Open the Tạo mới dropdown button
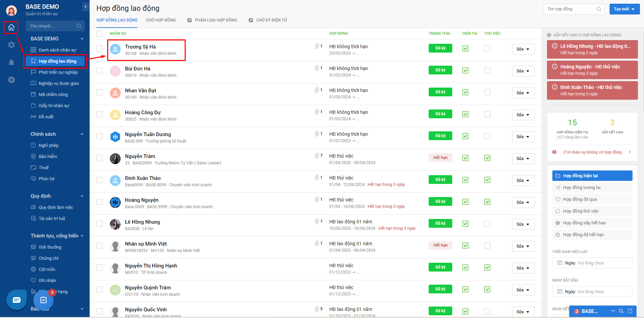The height and width of the screenshot is (318, 644). 624,9
